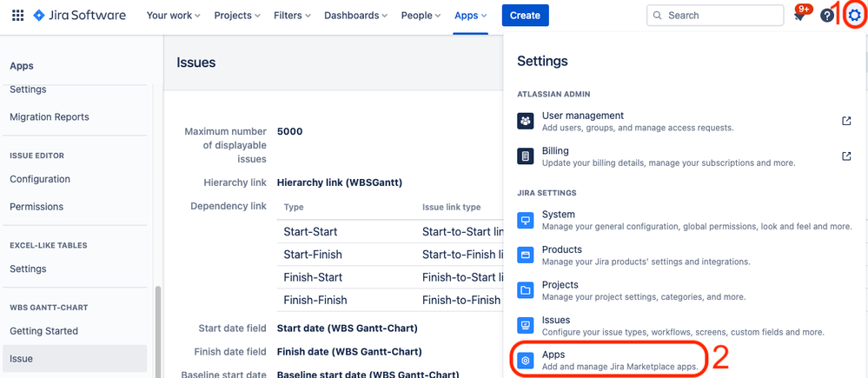Click the Products icon
The width and height of the screenshot is (868, 378).
click(525, 255)
